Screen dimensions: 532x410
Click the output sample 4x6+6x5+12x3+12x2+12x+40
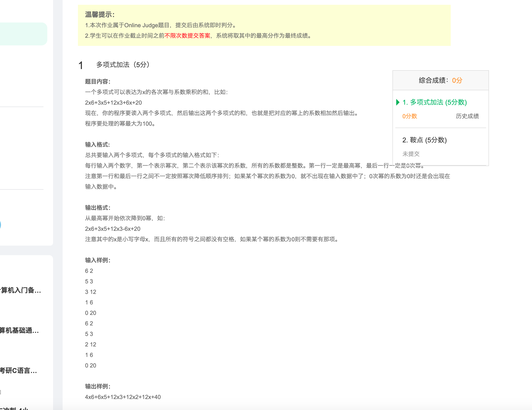click(x=123, y=397)
